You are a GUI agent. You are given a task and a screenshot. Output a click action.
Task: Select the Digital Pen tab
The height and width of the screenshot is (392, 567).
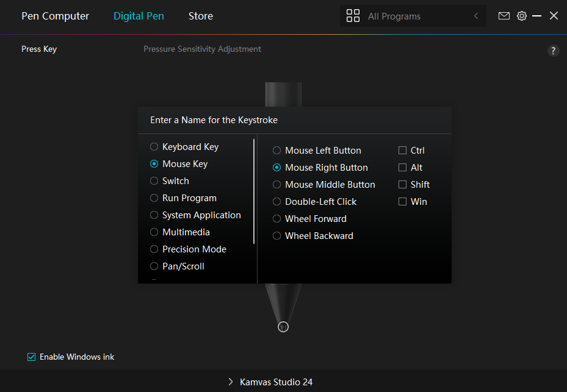click(x=139, y=16)
